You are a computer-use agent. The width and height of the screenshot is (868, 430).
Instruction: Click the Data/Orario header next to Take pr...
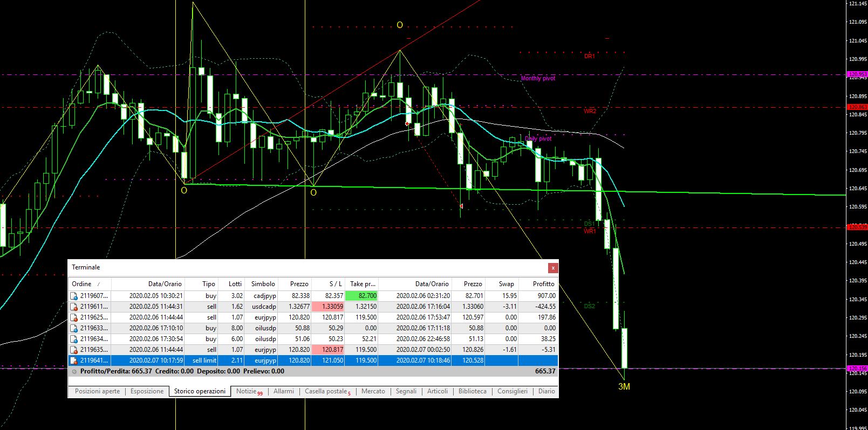click(415, 284)
